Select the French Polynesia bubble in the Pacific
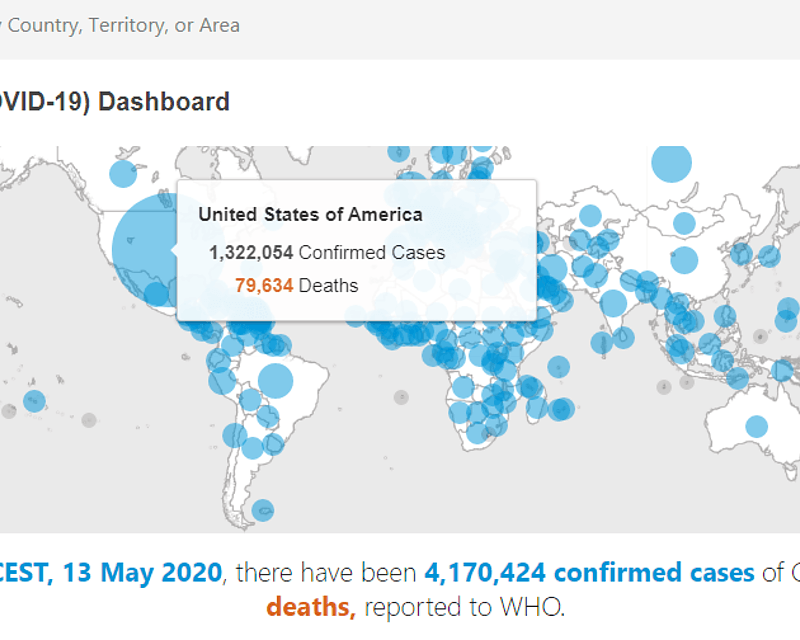800x640 pixels. click(34, 401)
